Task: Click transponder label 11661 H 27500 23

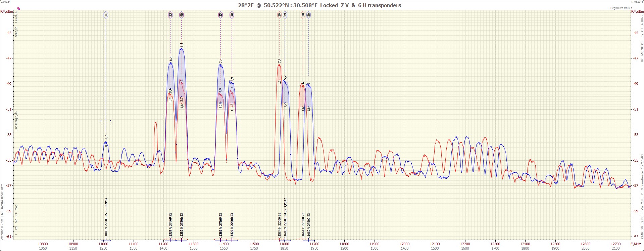Action: pyautogui.click(x=303, y=225)
